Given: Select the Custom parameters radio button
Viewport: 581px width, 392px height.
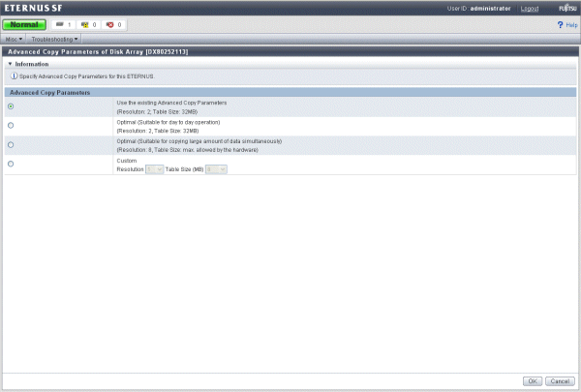Looking at the screenshot, I should click(x=11, y=164).
